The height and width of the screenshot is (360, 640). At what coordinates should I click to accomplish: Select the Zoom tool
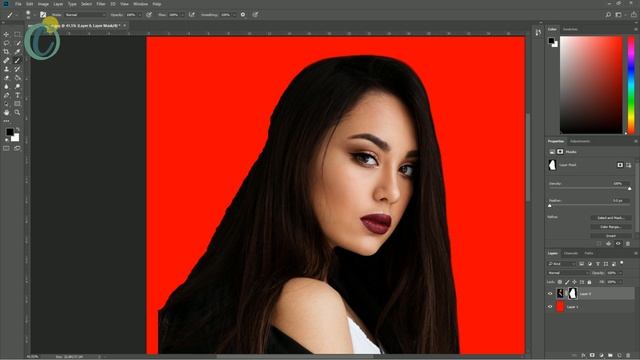click(x=17, y=112)
